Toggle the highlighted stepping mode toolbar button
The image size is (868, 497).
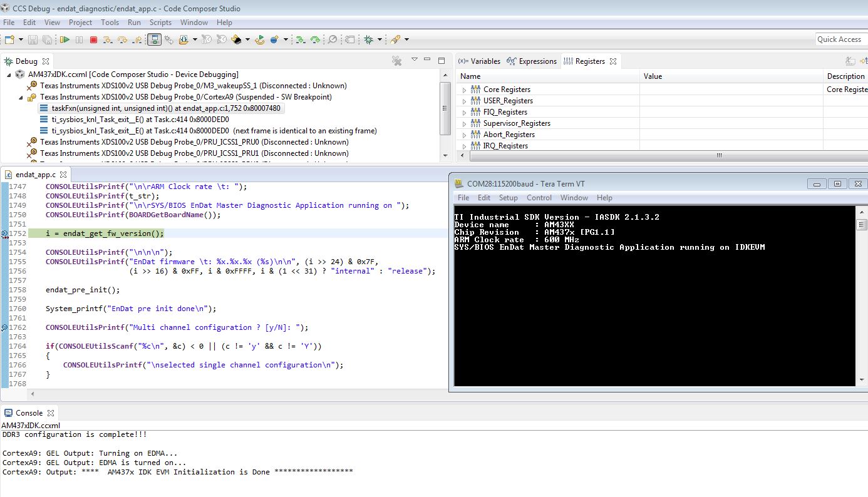(x=154, y=39)
